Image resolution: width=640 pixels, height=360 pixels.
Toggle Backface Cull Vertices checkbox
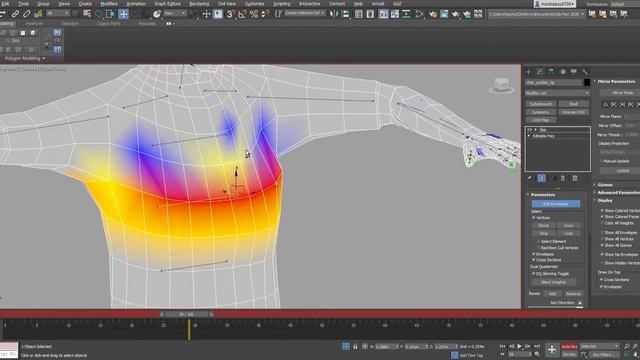539,248
